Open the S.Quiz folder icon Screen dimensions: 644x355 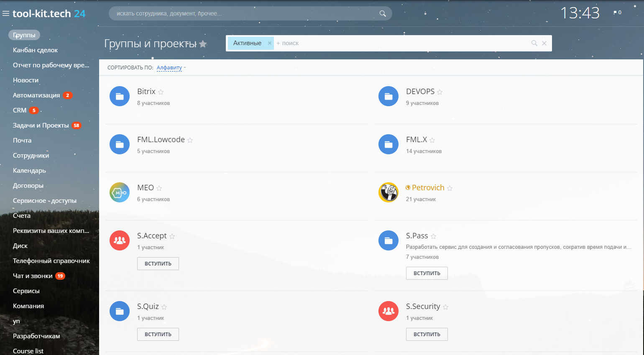coord(120,311)
